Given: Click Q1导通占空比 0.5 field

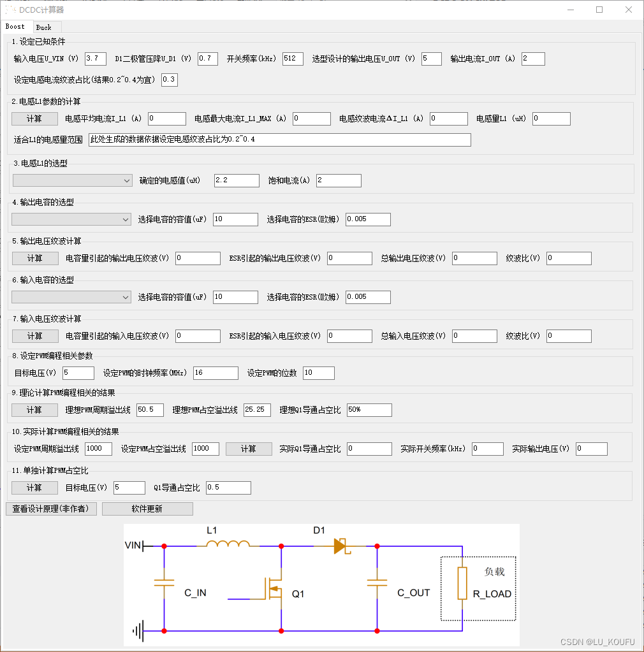Looking at the screenshot, I should (x=228, y=488).
